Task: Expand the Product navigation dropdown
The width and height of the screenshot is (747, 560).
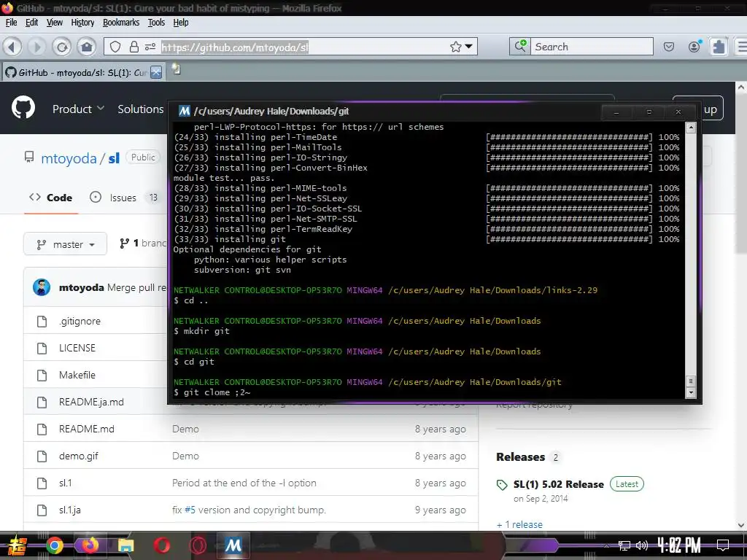Action: pyautogui.click(x=78, y=109)
